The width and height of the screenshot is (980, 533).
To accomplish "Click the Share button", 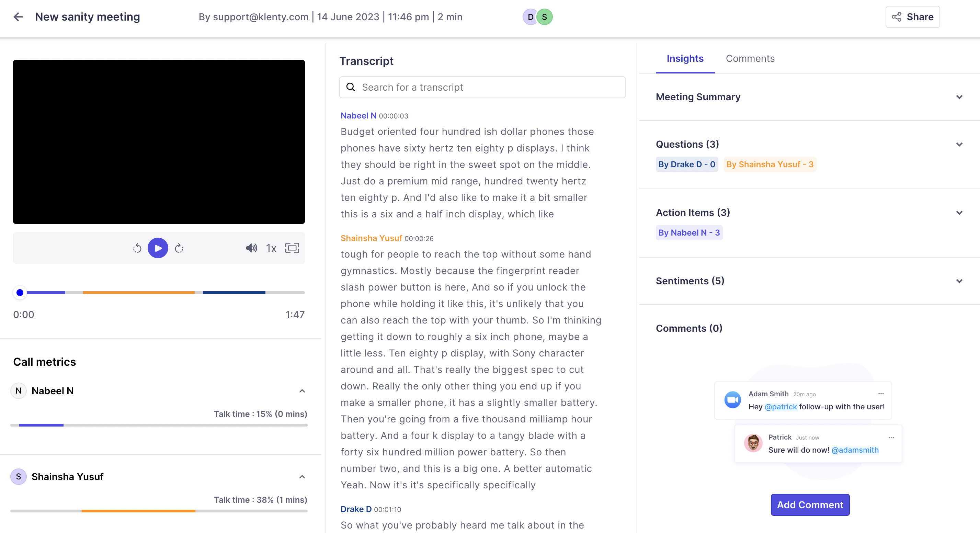I will 912,17.
